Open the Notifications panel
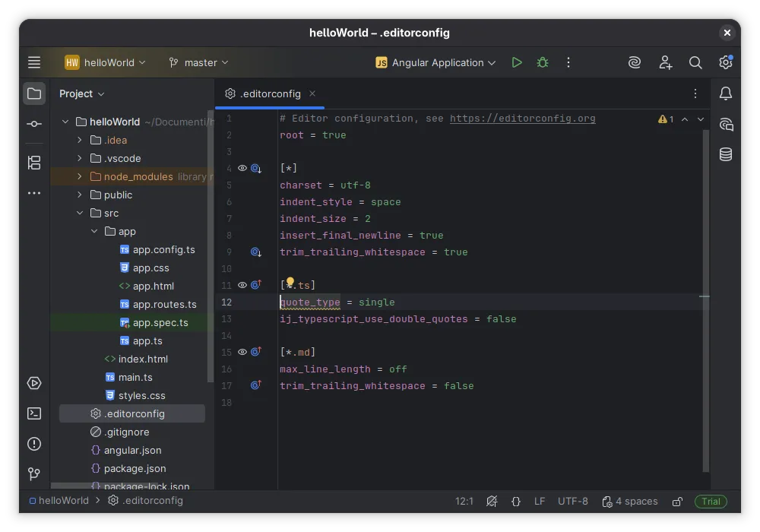 click(726, 93)
